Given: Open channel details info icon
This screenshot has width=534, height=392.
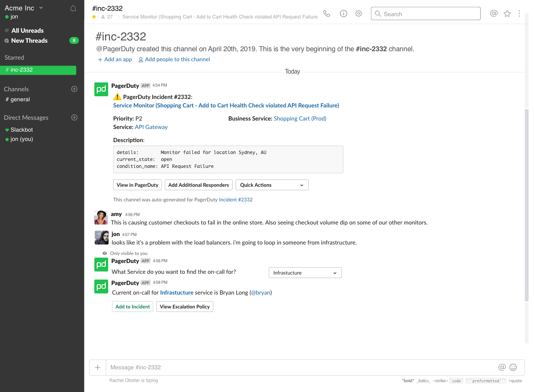Looking at the screenshot, I should point(343,13).
